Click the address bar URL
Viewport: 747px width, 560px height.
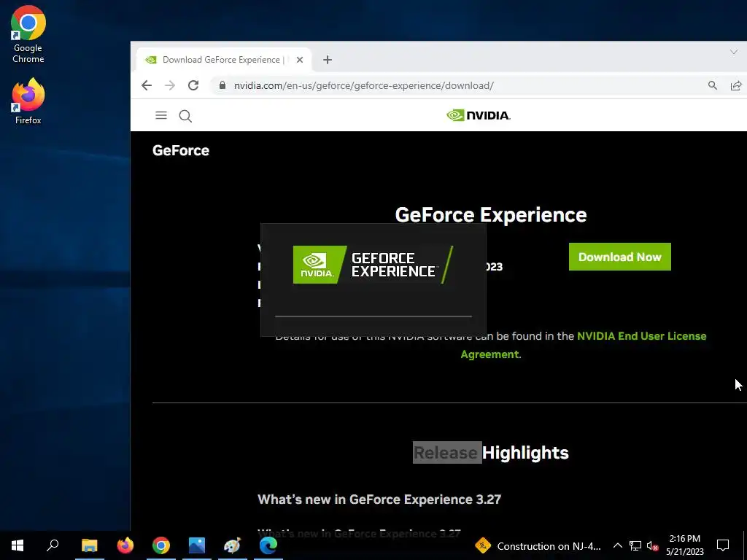tap(363, 86)
